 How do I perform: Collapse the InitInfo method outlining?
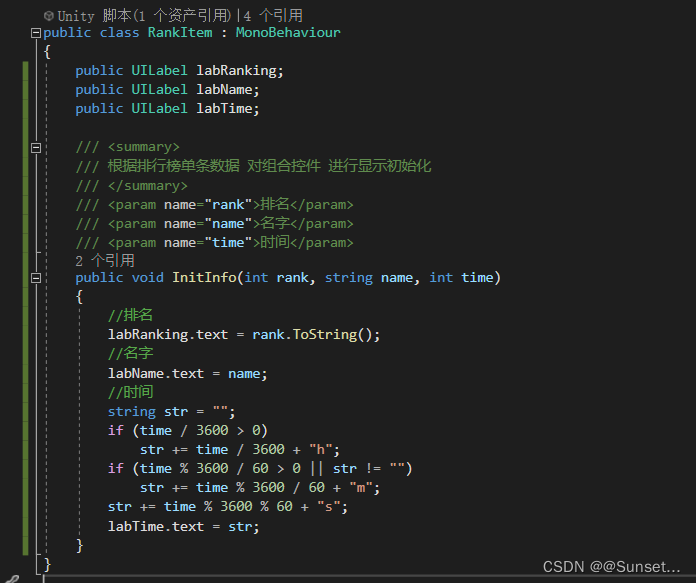[36, 278]
